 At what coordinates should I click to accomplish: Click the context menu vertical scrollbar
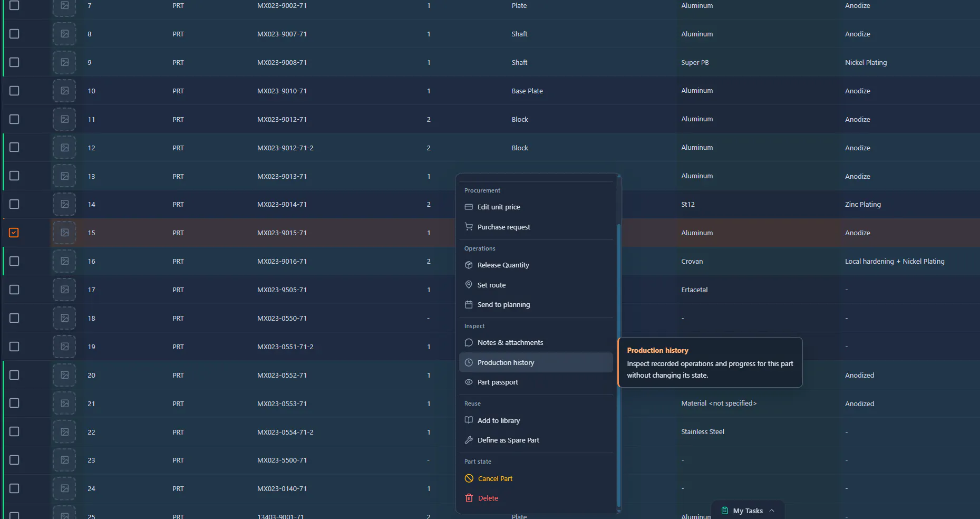click(x=619, y=366)
